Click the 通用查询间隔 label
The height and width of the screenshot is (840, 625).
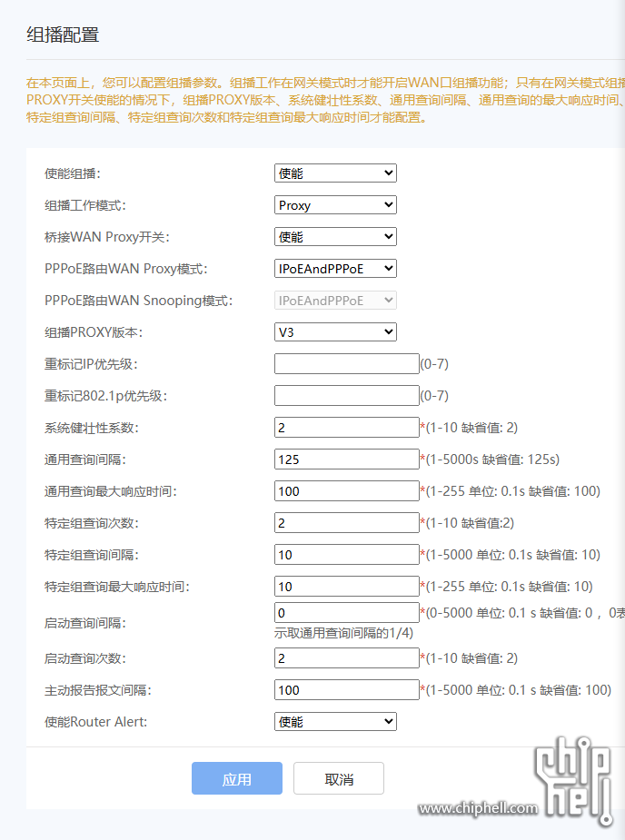coord(85,460)
